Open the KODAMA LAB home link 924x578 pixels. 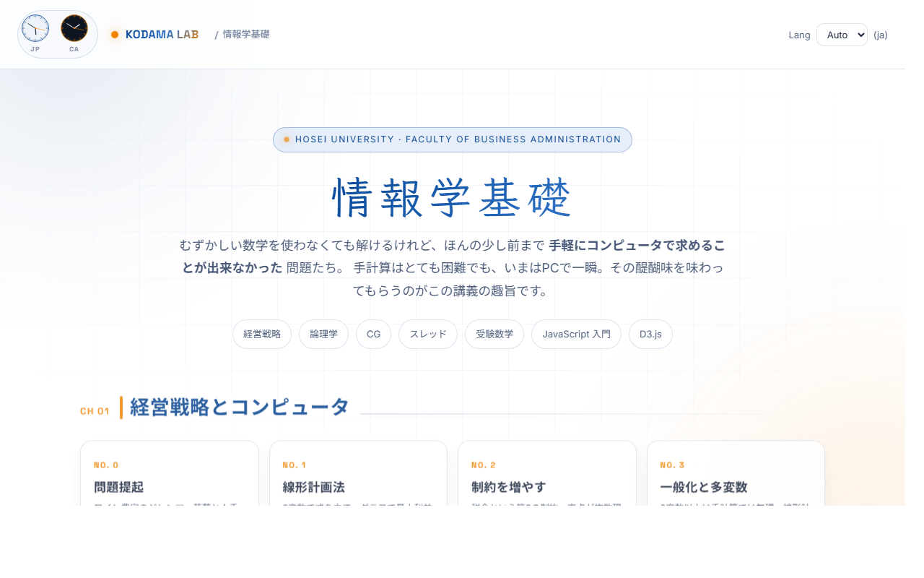162,35
